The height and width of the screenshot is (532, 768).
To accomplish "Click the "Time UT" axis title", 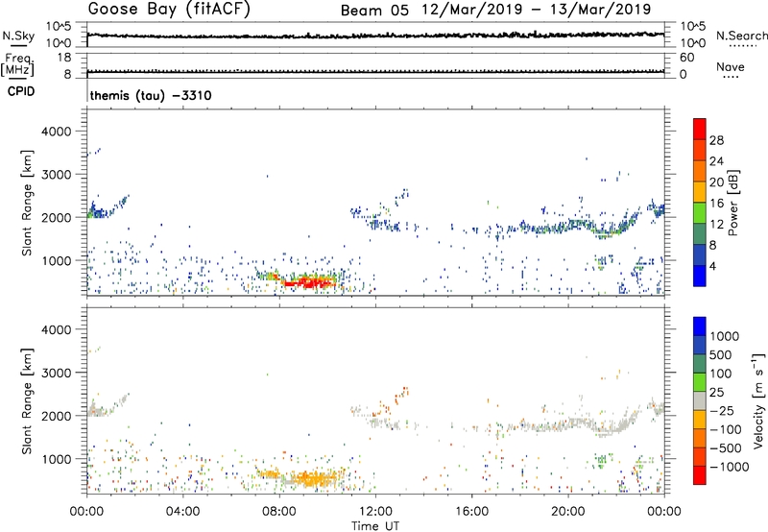I will click(375, 526).
